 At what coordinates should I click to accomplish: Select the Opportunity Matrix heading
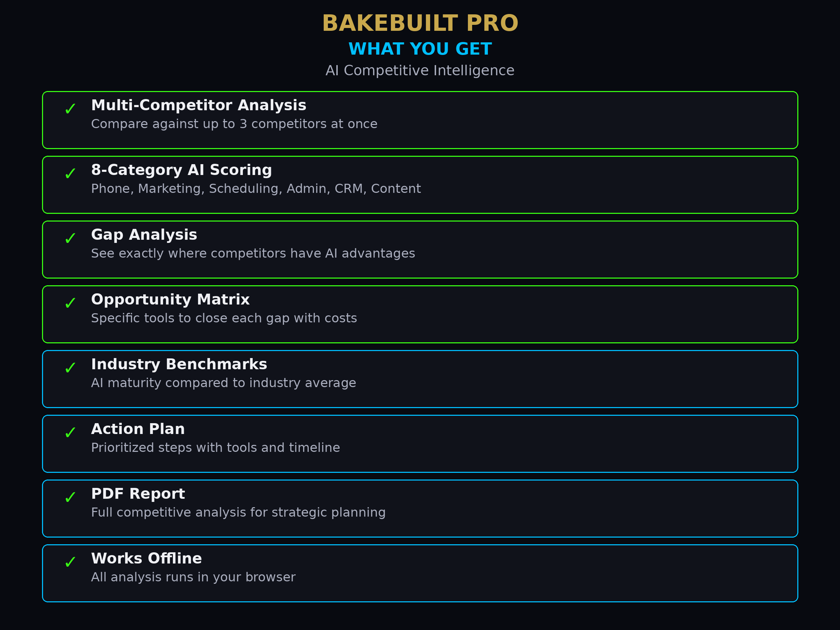coord(170,300)
